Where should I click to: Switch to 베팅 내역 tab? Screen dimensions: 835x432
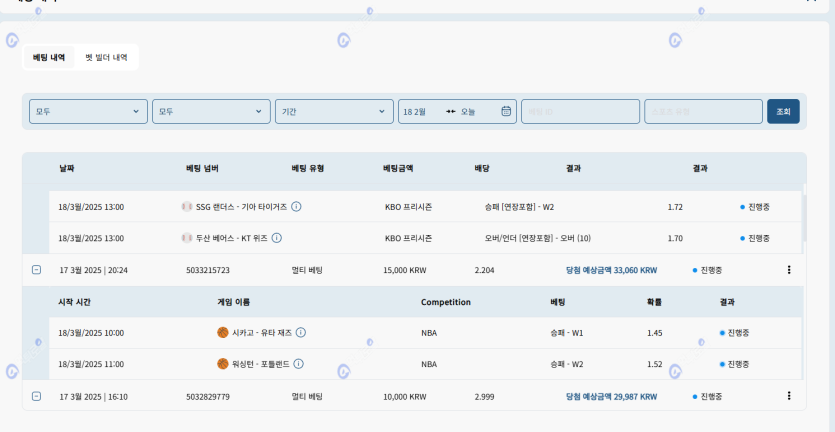49,58
